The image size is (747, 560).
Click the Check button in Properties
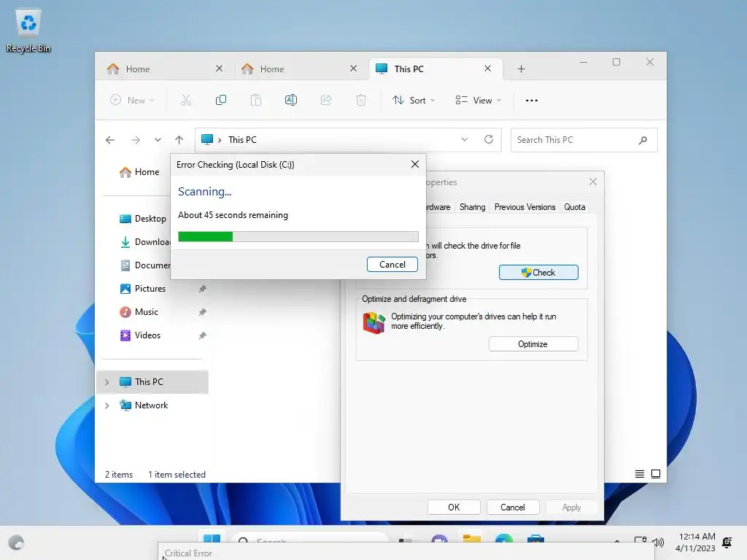(x=538, y=273)
